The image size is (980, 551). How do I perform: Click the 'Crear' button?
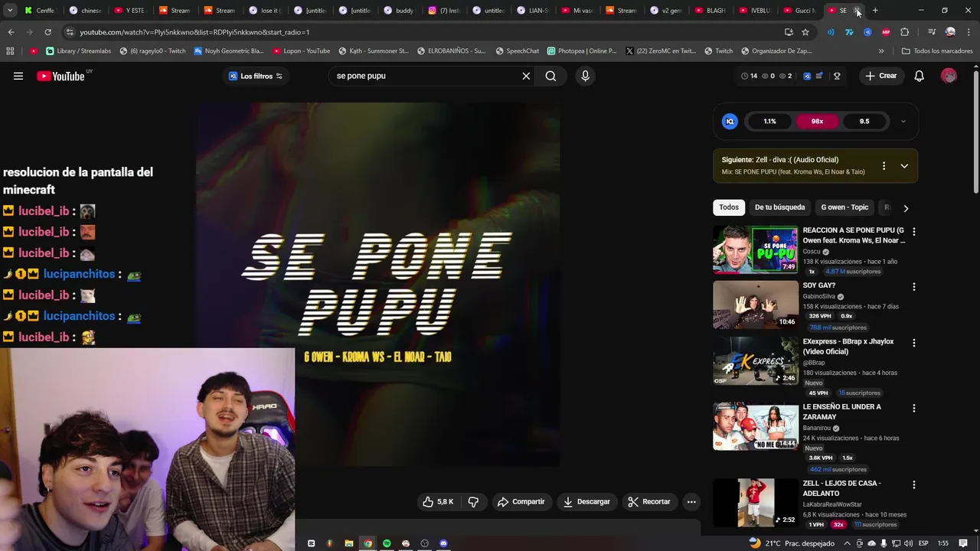click(880, 76)
